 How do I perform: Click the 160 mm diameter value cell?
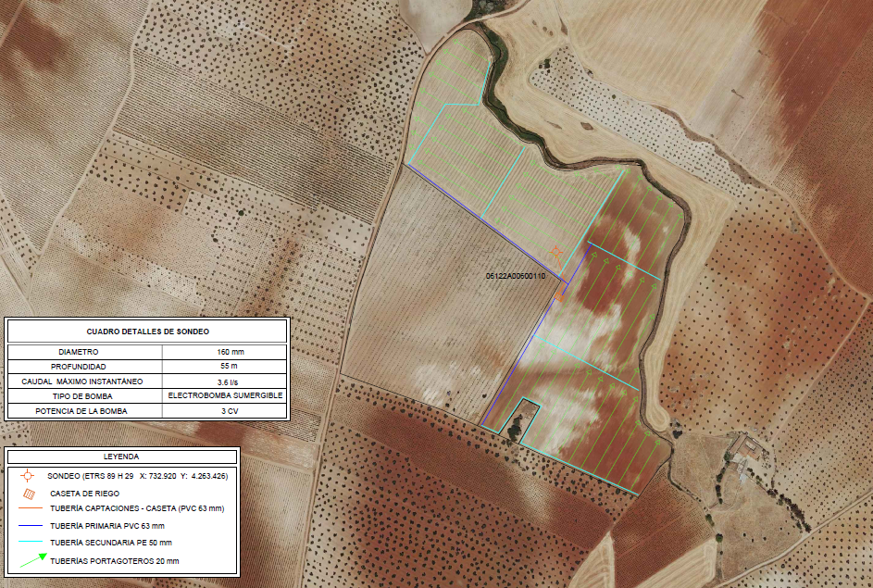[224, 352]
